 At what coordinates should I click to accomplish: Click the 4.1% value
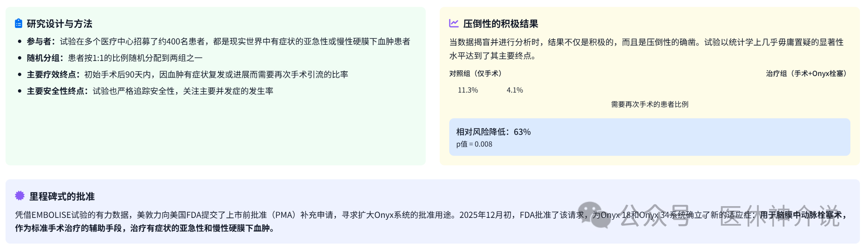tap(515, 90)
